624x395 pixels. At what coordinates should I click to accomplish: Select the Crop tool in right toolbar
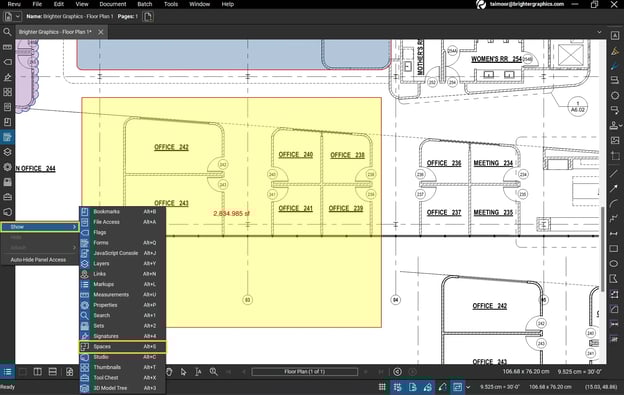click(615, 156)
